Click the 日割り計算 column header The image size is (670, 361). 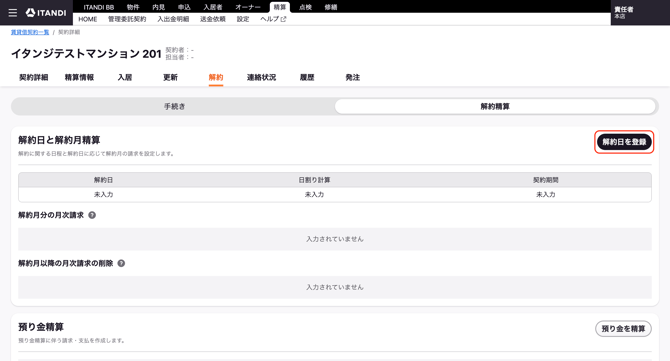tap(314, 180)
